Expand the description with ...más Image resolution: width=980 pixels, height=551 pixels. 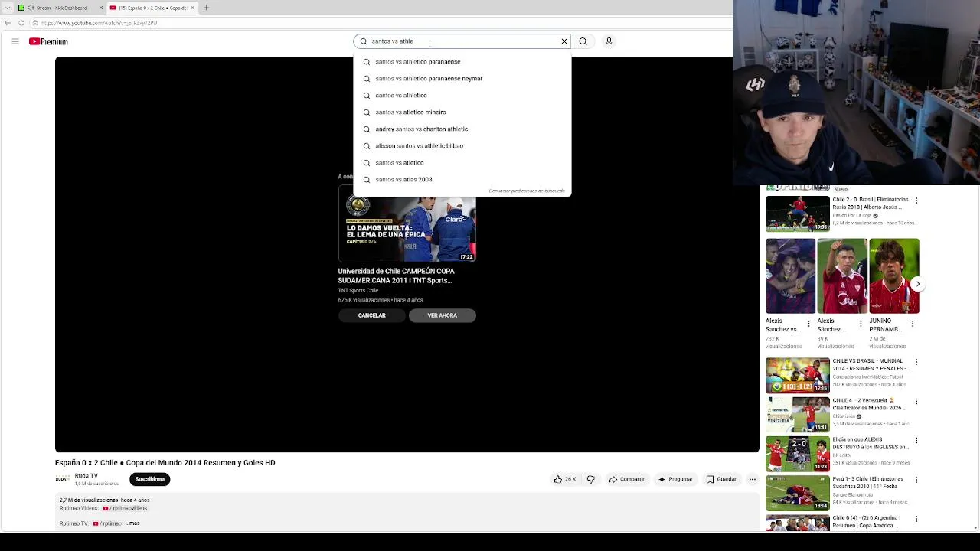click(132, 523)
